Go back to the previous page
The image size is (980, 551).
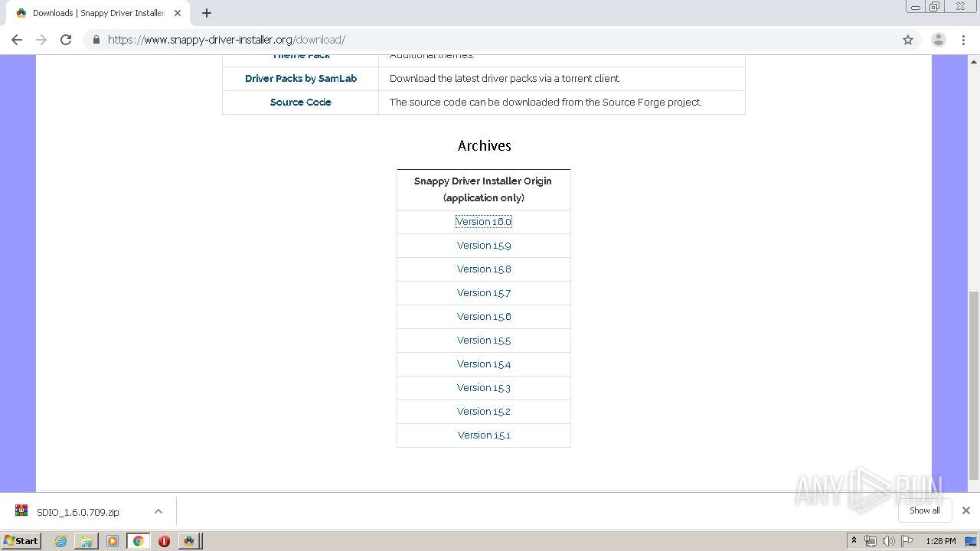[17, 40]
